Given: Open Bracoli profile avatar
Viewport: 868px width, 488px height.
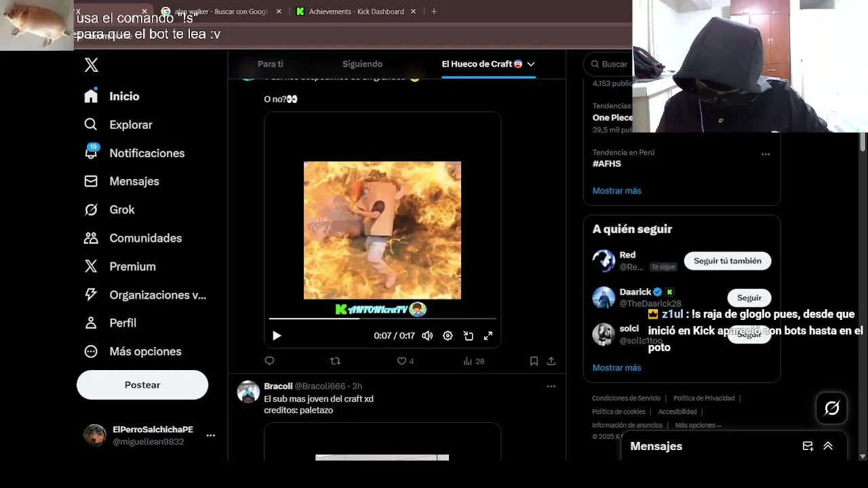Looking at the screenshot, I should 248,392.
